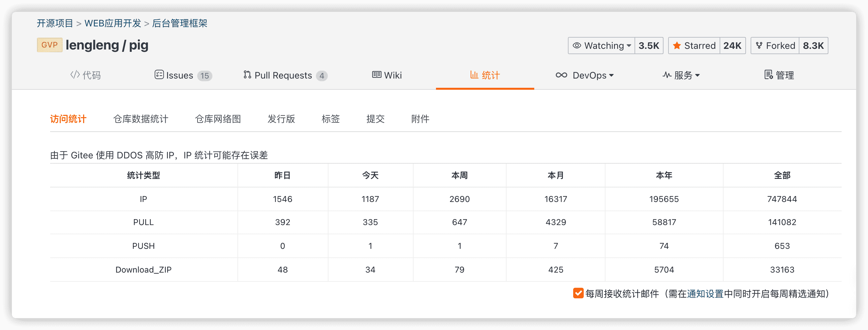Click the GVP badge icon
868x330 pixels.
point(49,45)
